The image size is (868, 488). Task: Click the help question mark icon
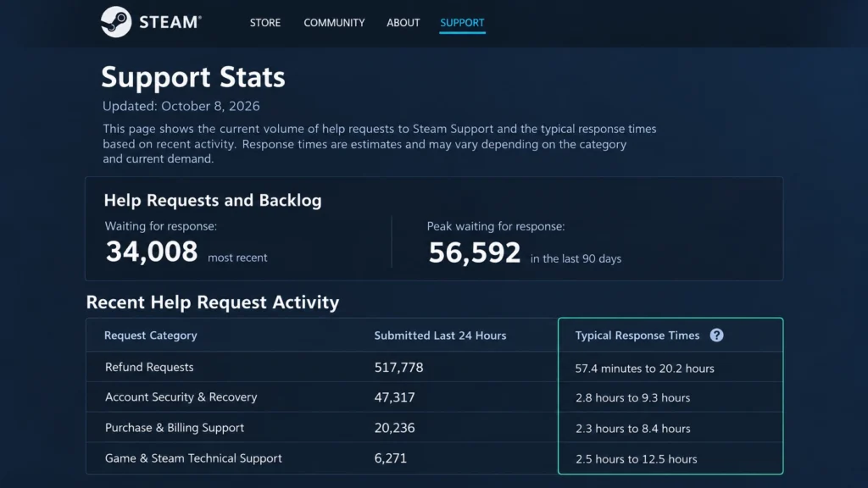coord(716,335)
